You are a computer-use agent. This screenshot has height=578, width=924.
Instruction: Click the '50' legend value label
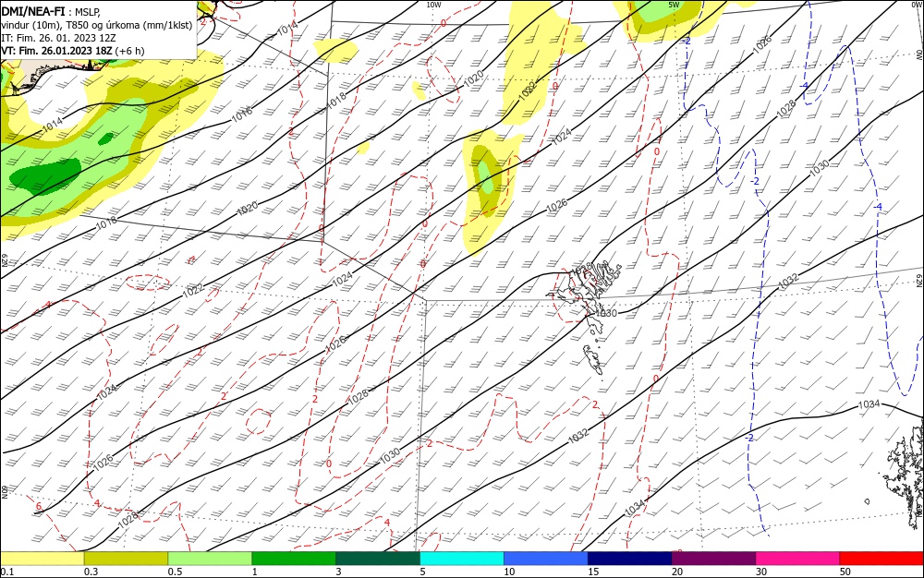(x=845, y=572)
